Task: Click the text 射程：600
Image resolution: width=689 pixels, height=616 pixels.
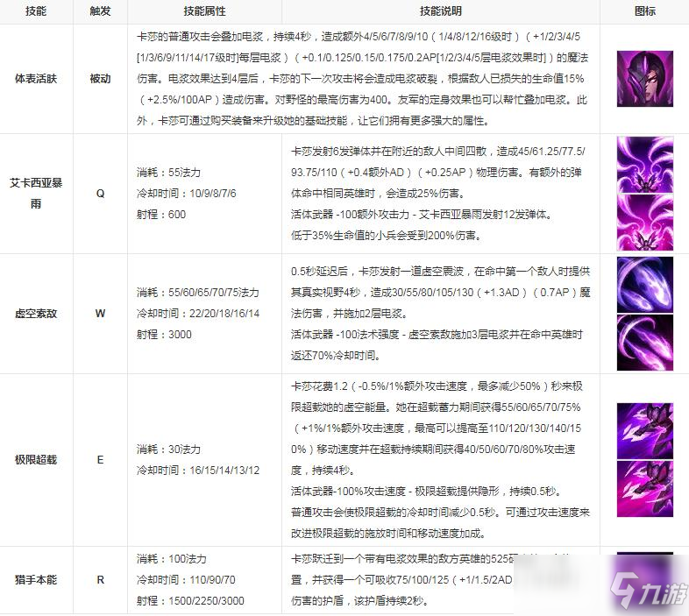Action: (x=161, y=215)
